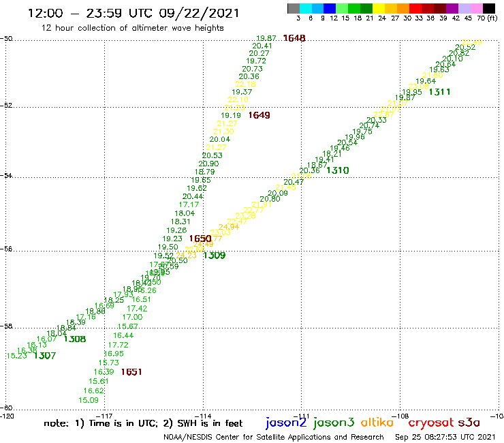Screen dimensions: 504x443
Task: Click the wave height value 17.00
Action: (132, 317)
